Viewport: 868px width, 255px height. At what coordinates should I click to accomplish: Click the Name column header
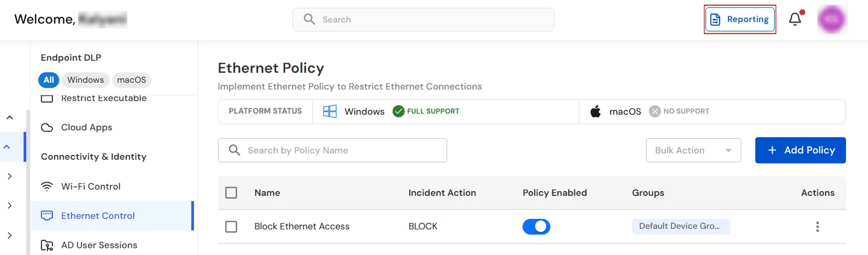tap(267, 193)
